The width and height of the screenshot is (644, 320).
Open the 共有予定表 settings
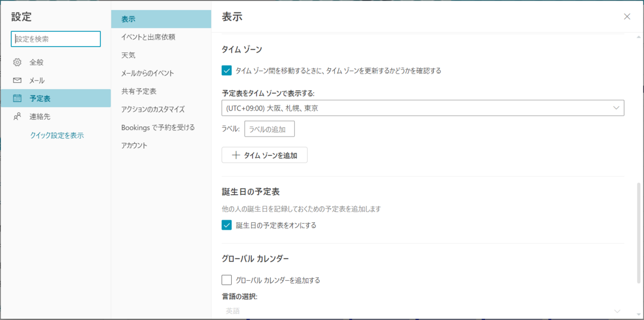(x=161, y=91)
